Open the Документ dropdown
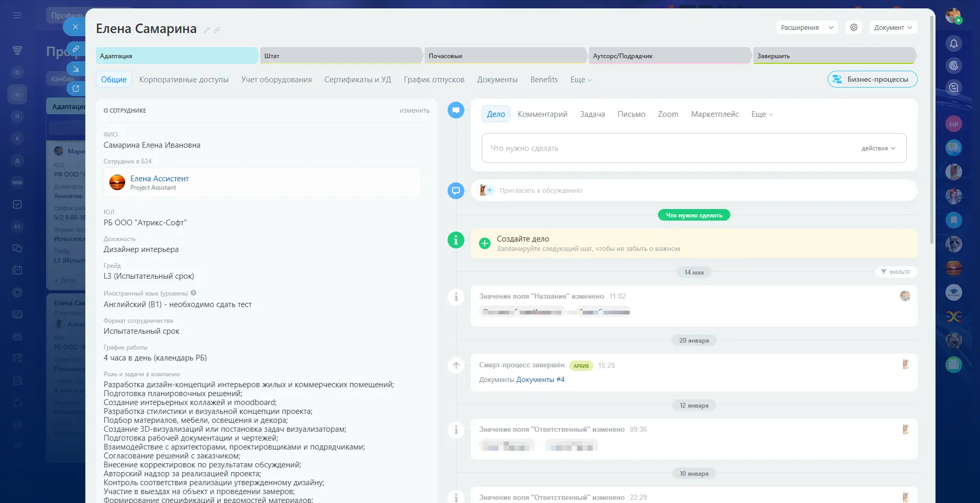The height and width of the screenshot is (503, 980). click(893, 27)
